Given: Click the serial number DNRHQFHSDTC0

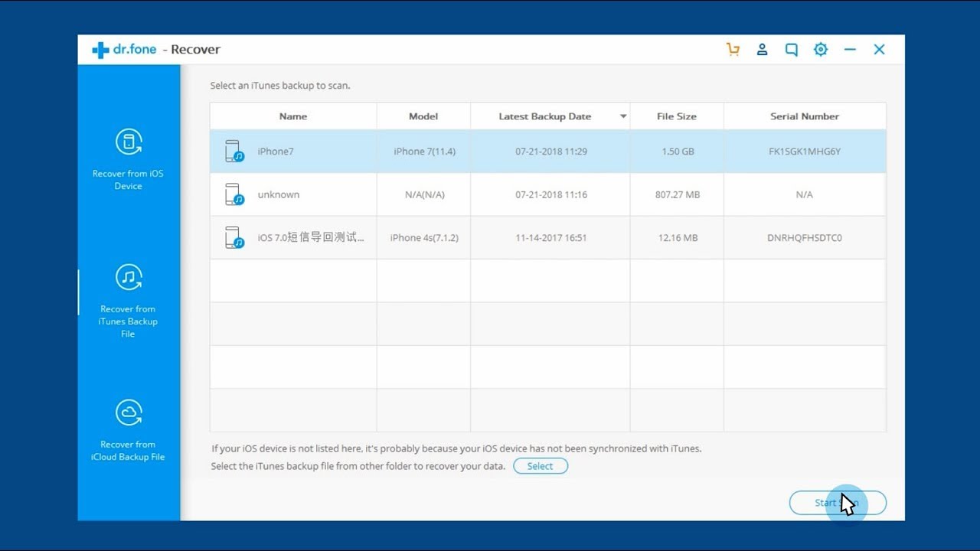Looking at the screenshot, I should [x=805, y=238].
